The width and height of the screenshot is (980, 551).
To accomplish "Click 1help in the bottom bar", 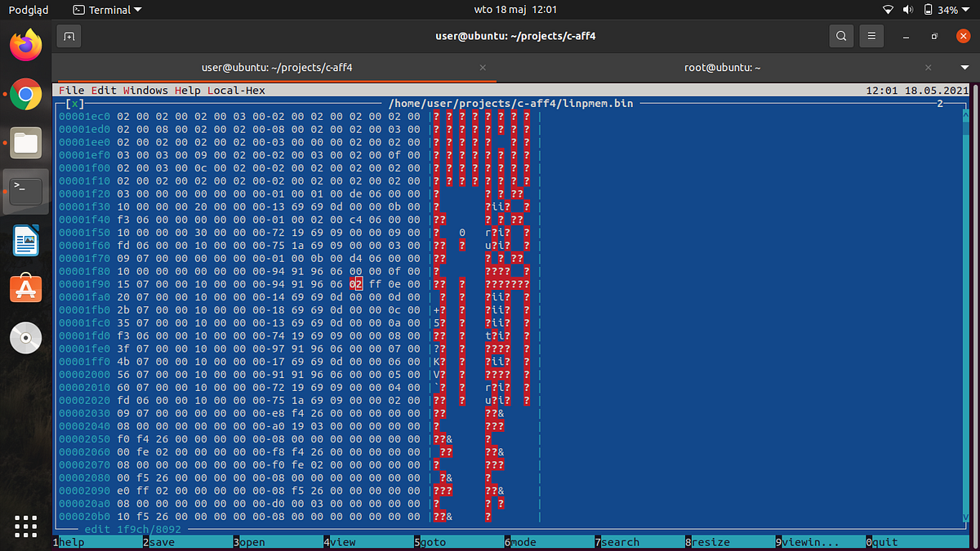I will 69,542.
